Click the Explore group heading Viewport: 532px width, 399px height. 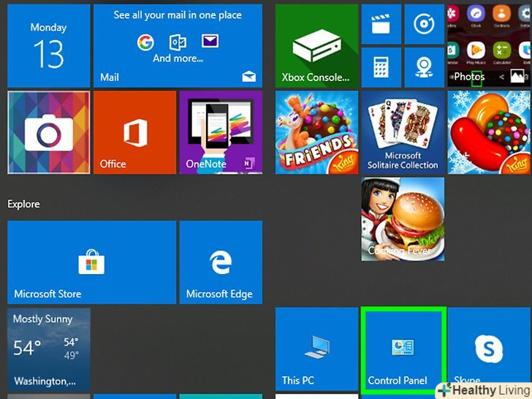point(23,204)
